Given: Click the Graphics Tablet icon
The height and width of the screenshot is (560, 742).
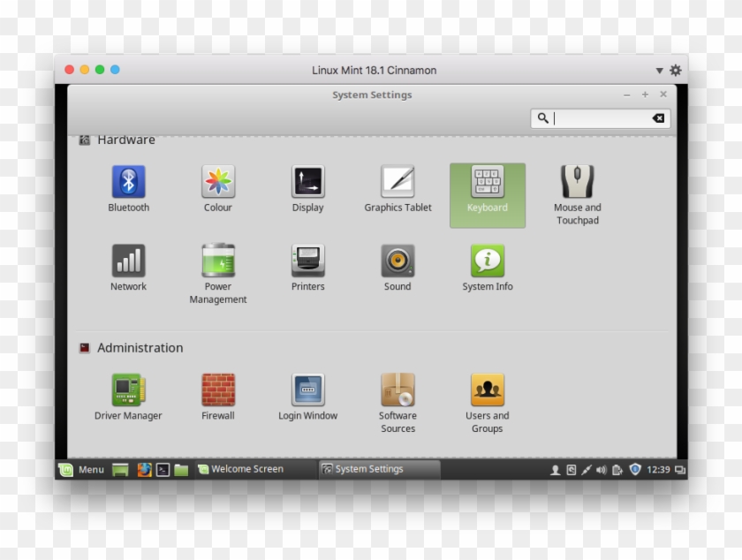Looking at the screenshot, I should [x=397, y=181].
